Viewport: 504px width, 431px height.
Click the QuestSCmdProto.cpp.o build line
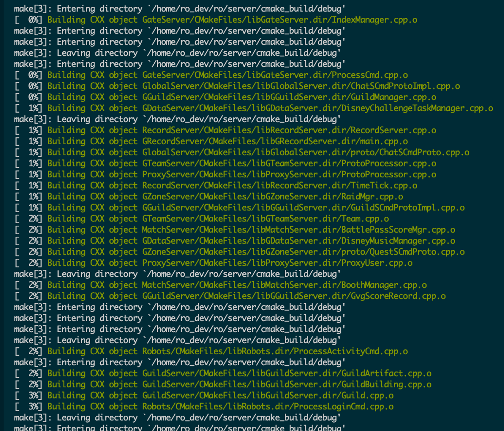point(255,252)
